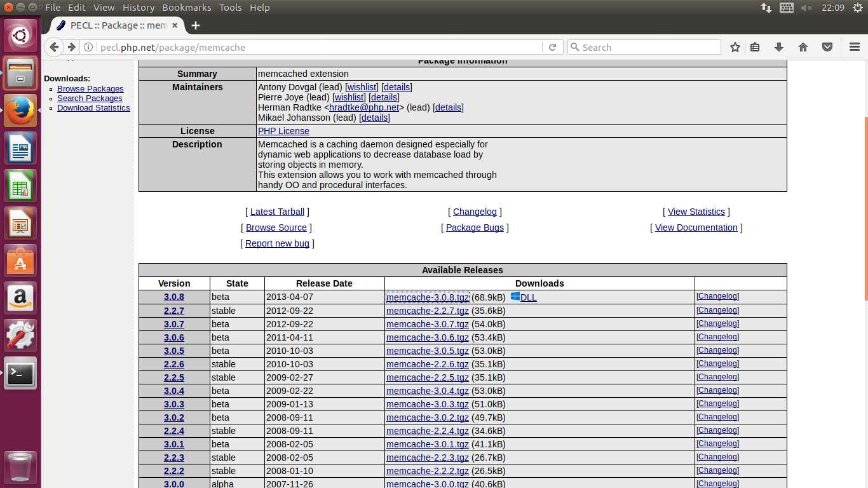Click the muted volume indicator

point(807,8)
